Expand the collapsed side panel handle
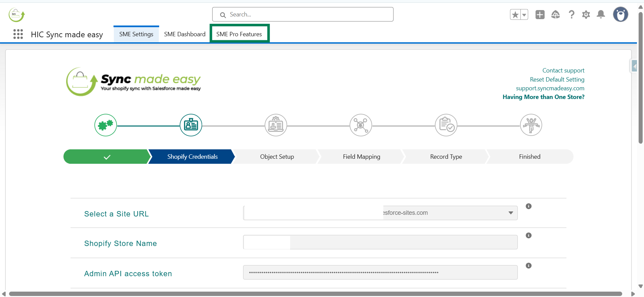The image size is (644, 297). click(634, 66)
